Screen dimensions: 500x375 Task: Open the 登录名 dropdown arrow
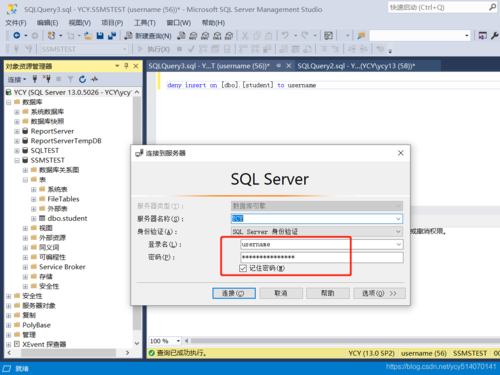[x=399, y=244]
